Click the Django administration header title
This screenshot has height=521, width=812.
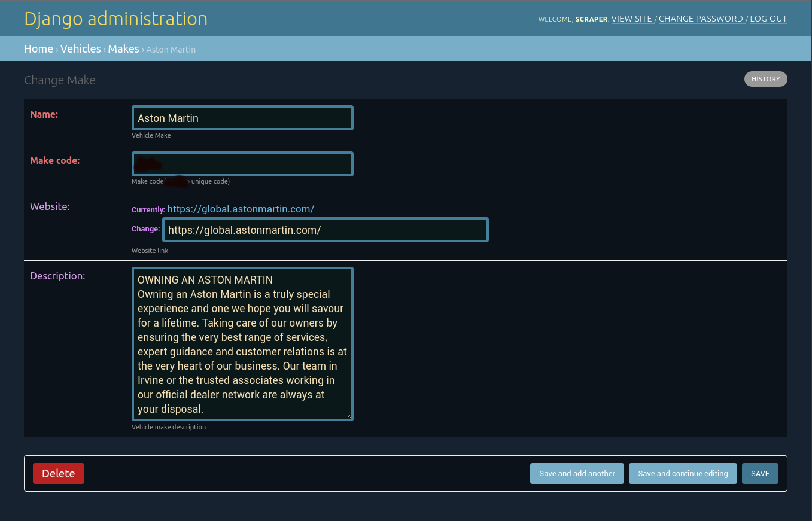115,19
